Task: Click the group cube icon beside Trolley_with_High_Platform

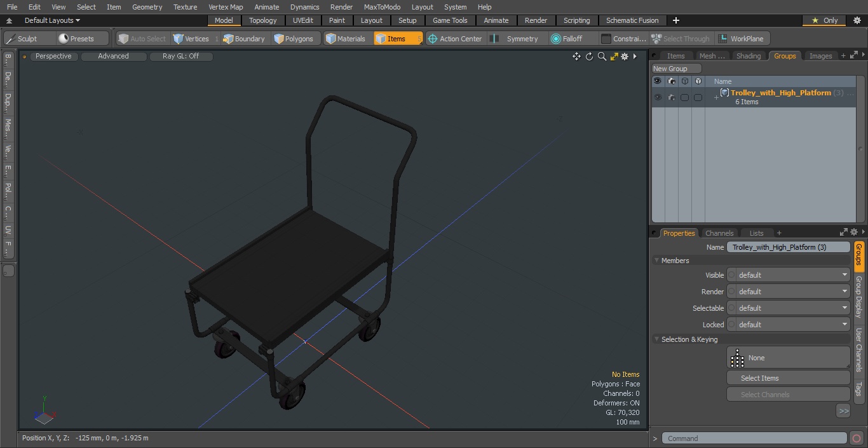Action: [724, 93]
